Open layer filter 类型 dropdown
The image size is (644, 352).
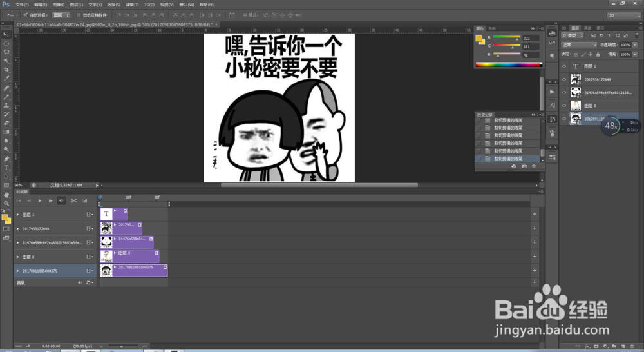click(573, 35)
